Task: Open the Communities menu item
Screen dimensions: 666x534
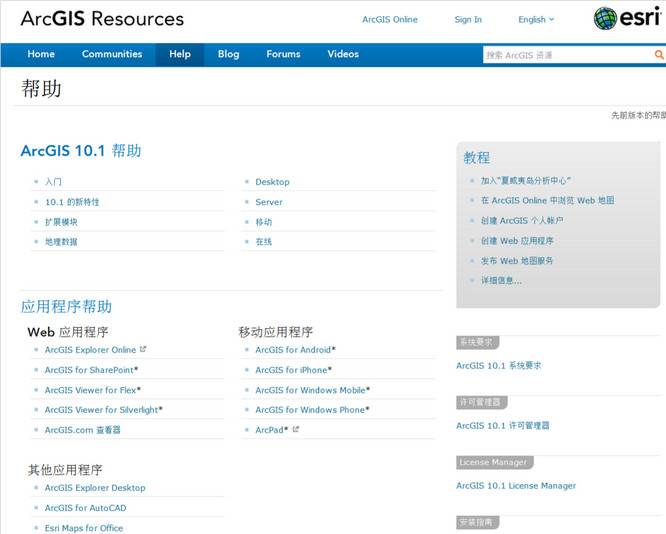Action: 112,54
